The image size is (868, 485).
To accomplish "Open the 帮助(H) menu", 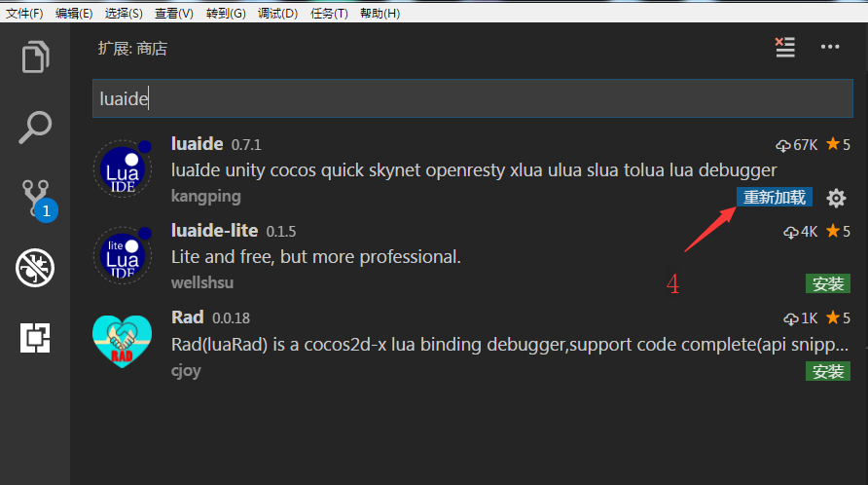I will pyautogui.click(x=380, y=14).
